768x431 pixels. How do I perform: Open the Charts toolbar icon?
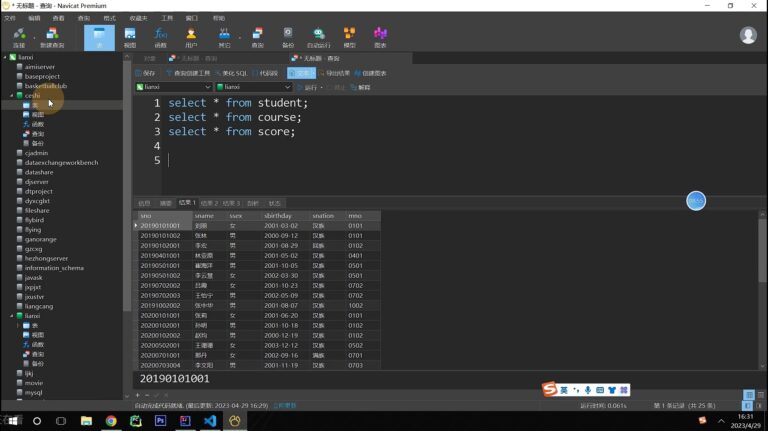pos(380,38)
